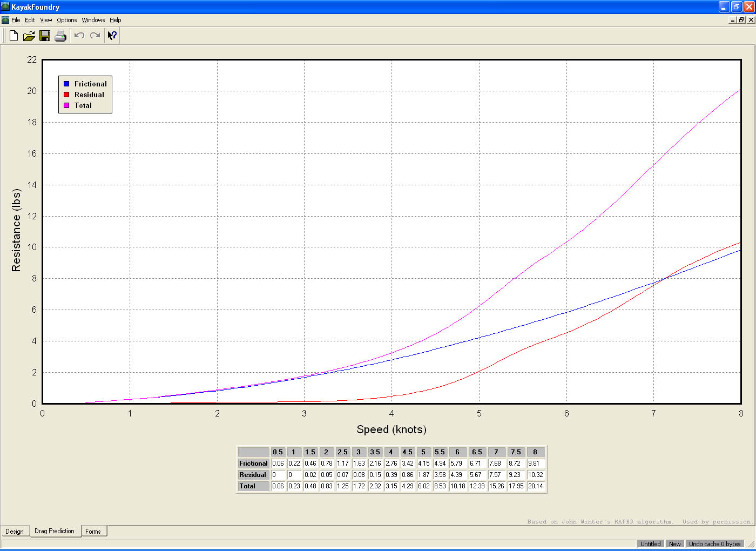Switch to the Forms tab
This screenshot has height=551, width=756.
pyautogui.click(x=93, y=532)
